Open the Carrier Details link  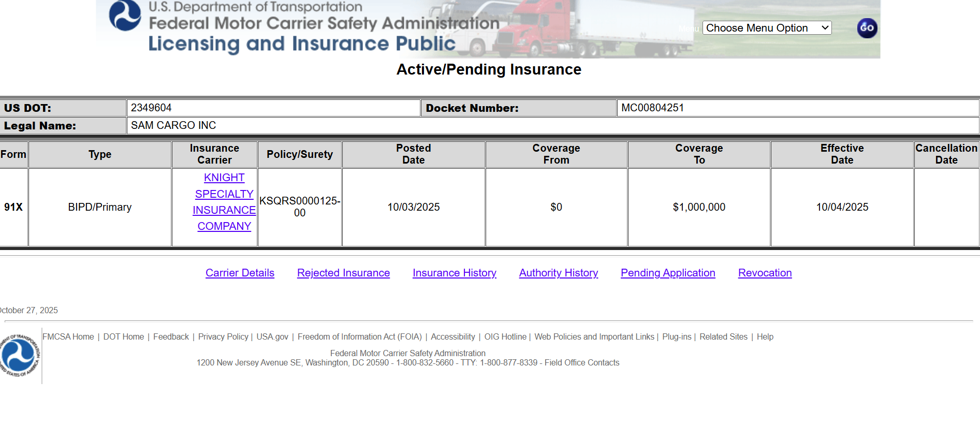pyautogui.click(x=240, y=273)
